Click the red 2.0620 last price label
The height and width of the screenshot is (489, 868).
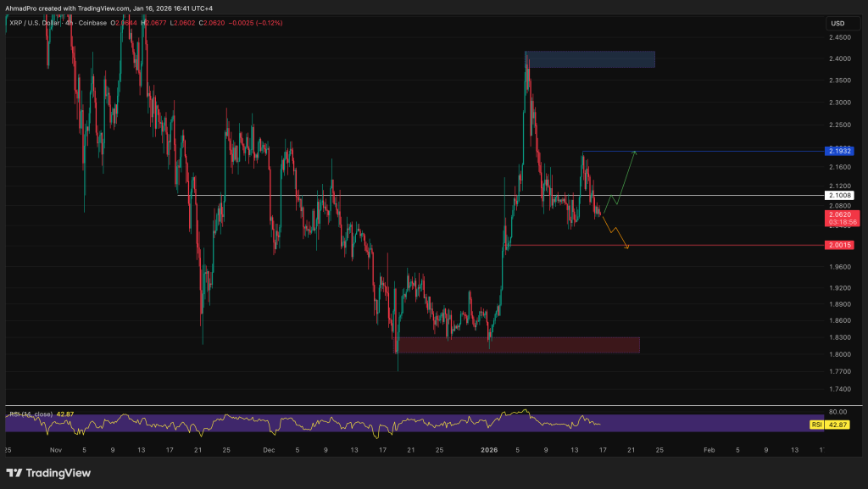pos(839,215)
